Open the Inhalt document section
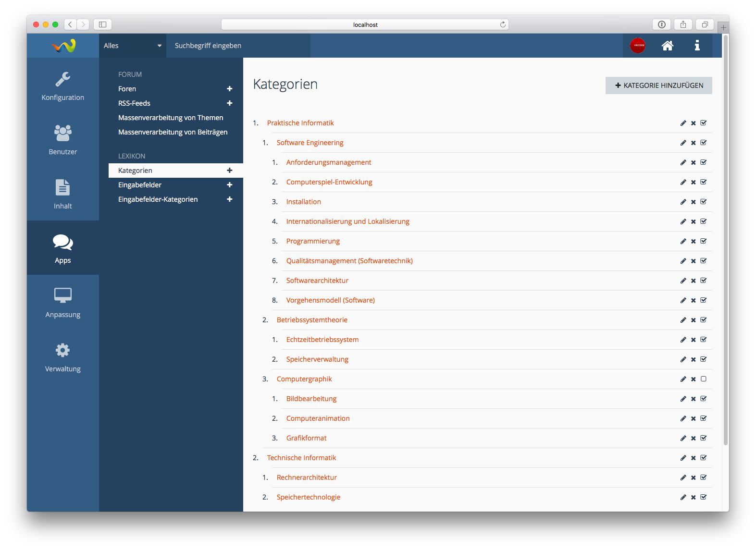Viewport: 756px width, 550px height. (x=62, y=195)
